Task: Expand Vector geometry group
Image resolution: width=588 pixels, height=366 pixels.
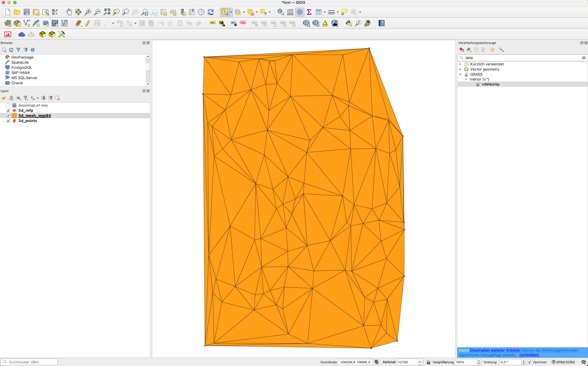Action: (460, 69)
